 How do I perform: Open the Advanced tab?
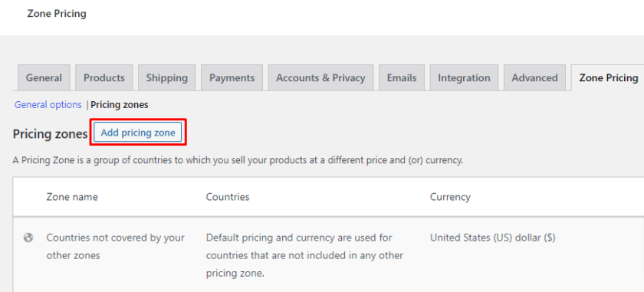point(535,77)
